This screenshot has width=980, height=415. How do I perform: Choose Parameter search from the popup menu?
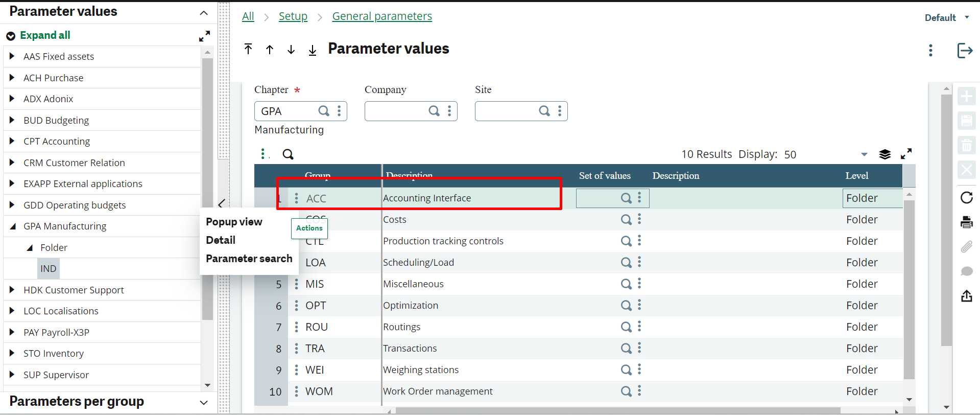pyautogui.click(x=249, y=259)
